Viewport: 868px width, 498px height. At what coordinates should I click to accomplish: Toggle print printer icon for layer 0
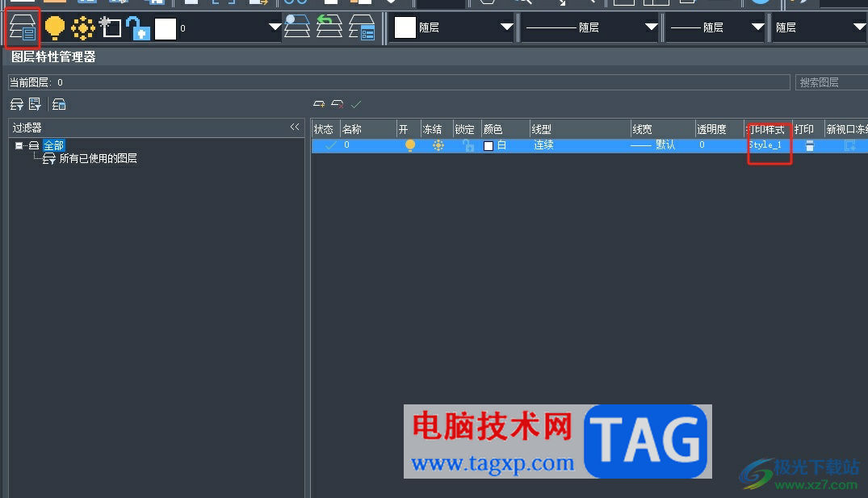coord(809,145)
